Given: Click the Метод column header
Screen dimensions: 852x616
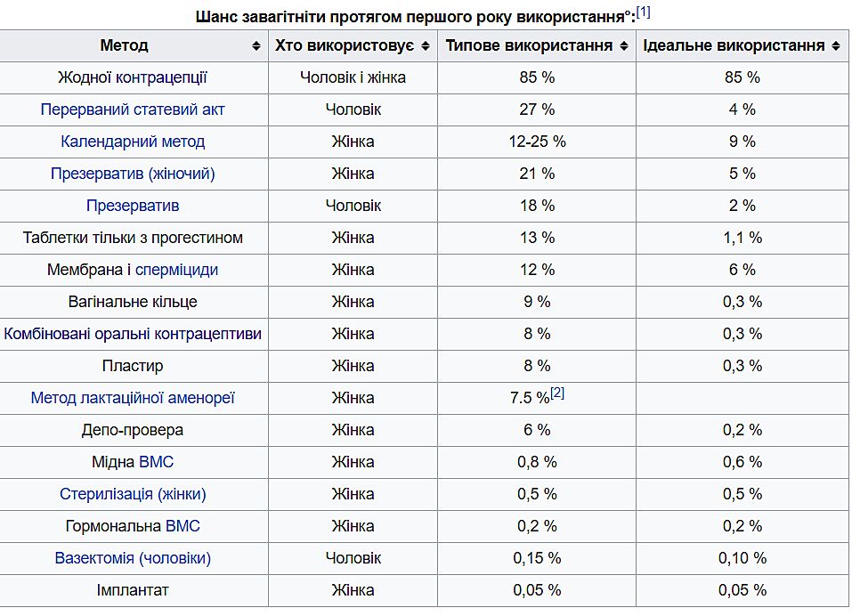Looking at the screenshot, I should pos(124,45).
